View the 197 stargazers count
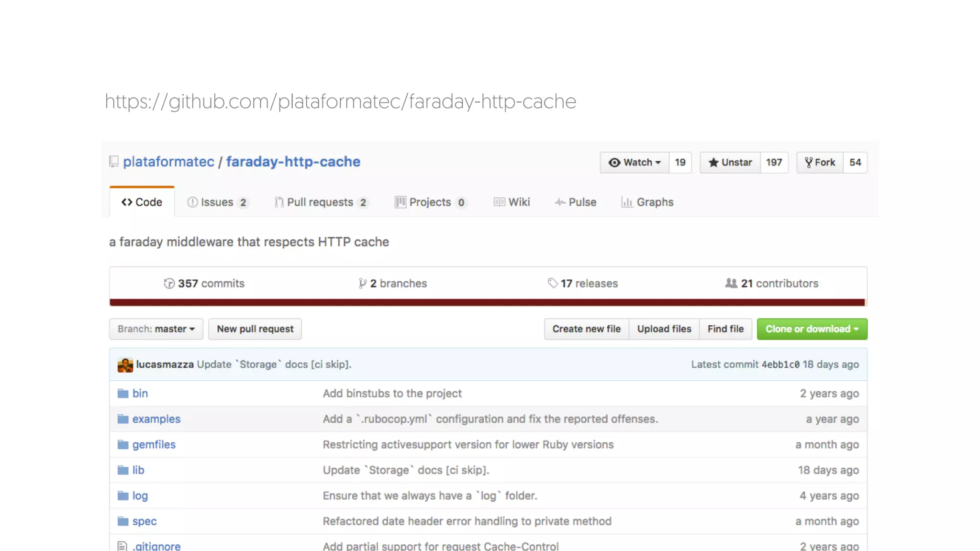 774,163
